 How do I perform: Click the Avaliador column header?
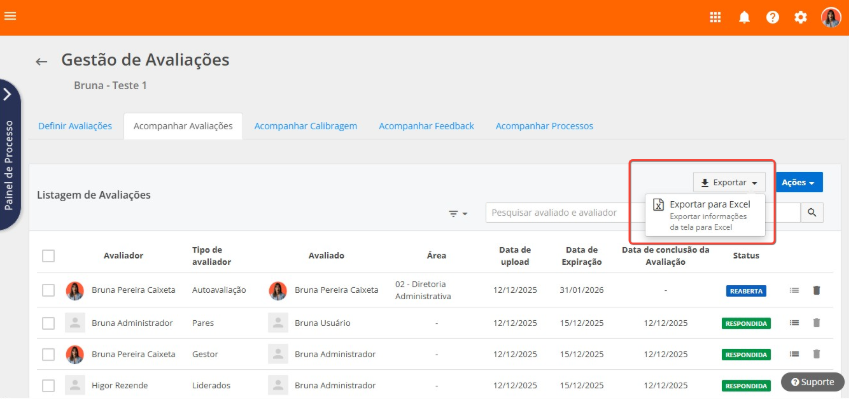point(123,256)
